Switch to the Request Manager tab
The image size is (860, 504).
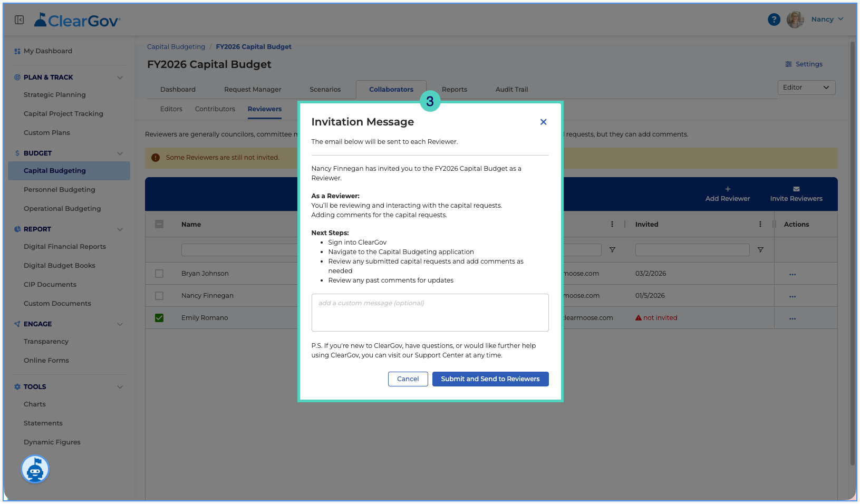tap(253, 90)
